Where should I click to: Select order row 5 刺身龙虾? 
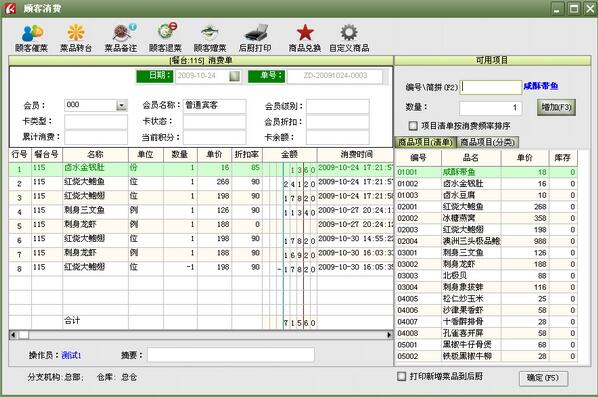coord(201,225)
